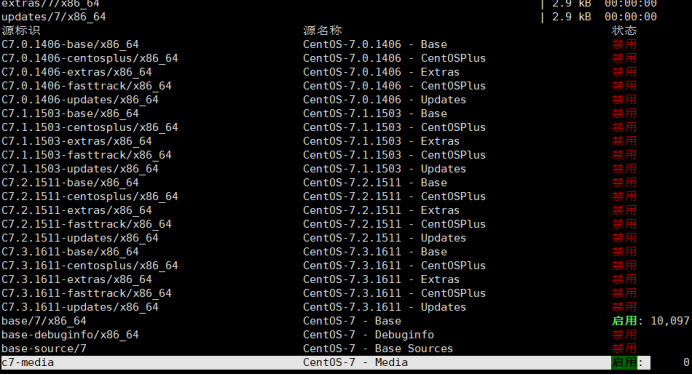Select repo ID C7.1.1503-centosplus/x86_64
This screenshot has width=692, height=375.
pos(90,128)
